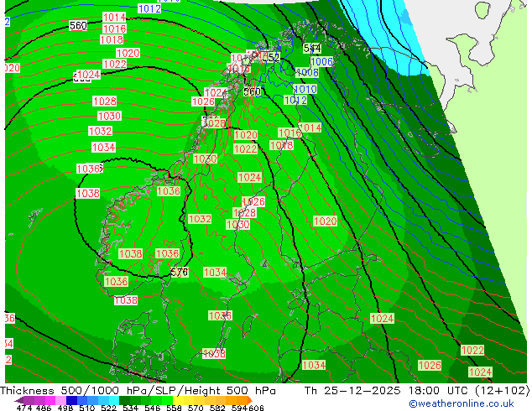The height and width of the screenshot is (411, 532).
Task: Select the darkest green swatch above 534
Action: (x=125, y=400)
